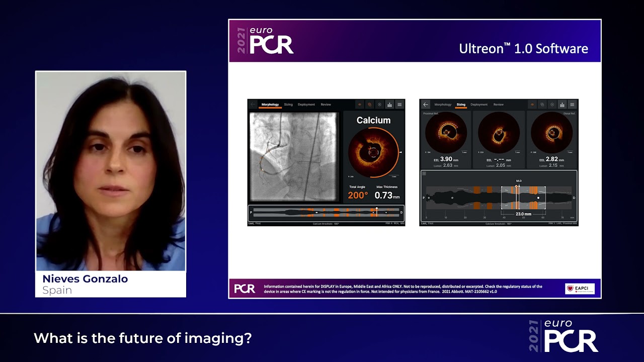Screen dimensions: 644x362
Task: Click the speaker video of Nieves Gonzalo
Action: click(111, 171)
